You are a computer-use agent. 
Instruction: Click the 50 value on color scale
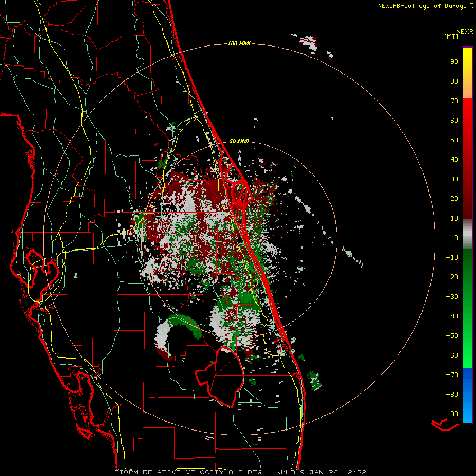(x=454, y=140)
